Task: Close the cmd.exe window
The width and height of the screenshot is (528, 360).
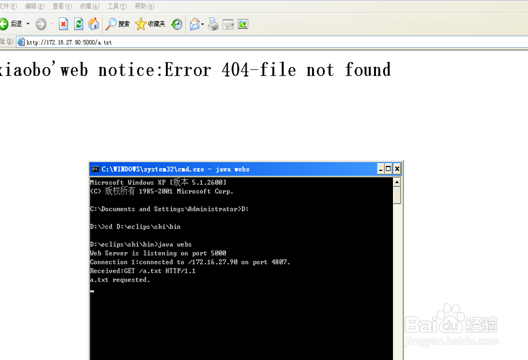Action: tap(397, 169)
